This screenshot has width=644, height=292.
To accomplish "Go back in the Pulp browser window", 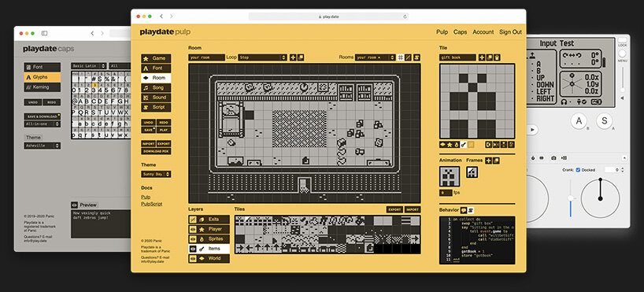I will click(161, 17).
